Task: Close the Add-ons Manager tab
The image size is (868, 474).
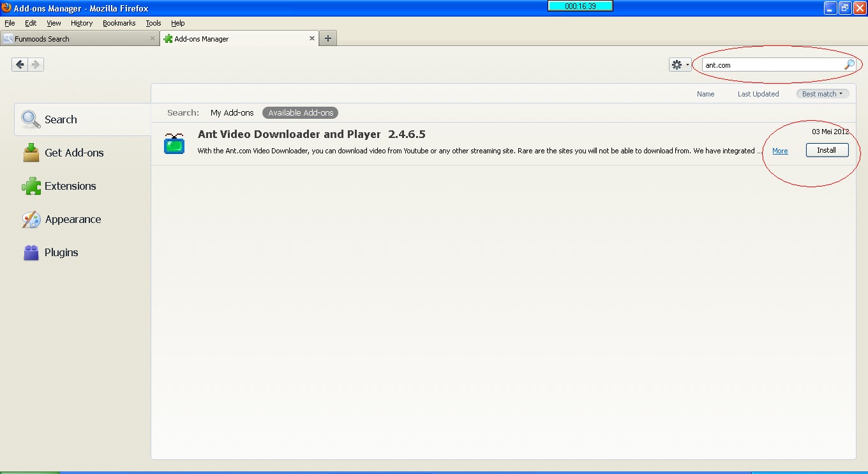Action: (x=312, y=38)
